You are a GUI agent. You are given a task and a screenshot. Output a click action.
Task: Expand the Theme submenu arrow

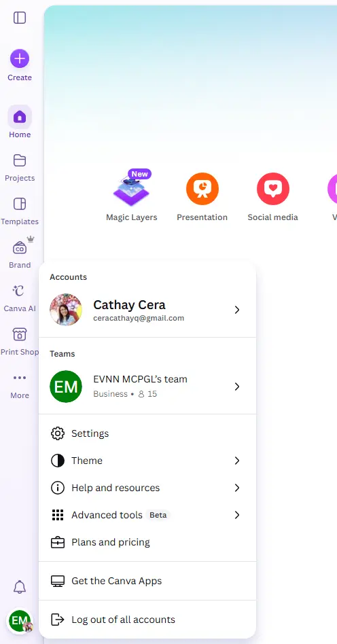point(236,461)
